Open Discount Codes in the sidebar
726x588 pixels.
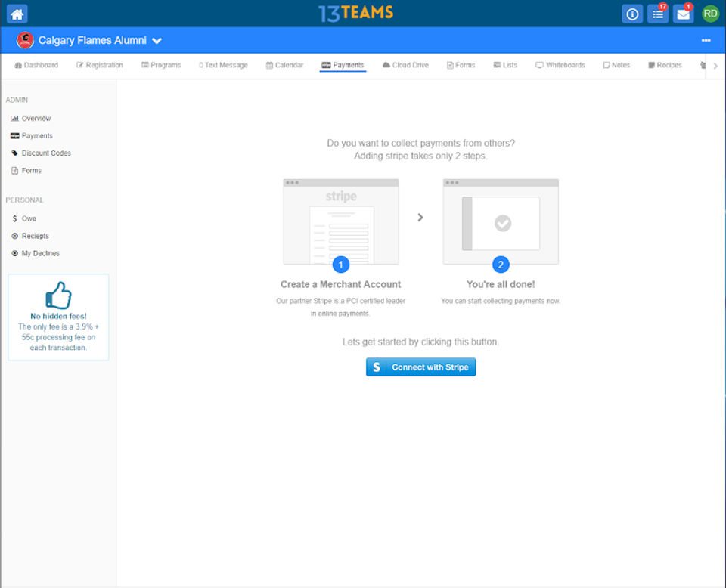click(x=41, y=153)
